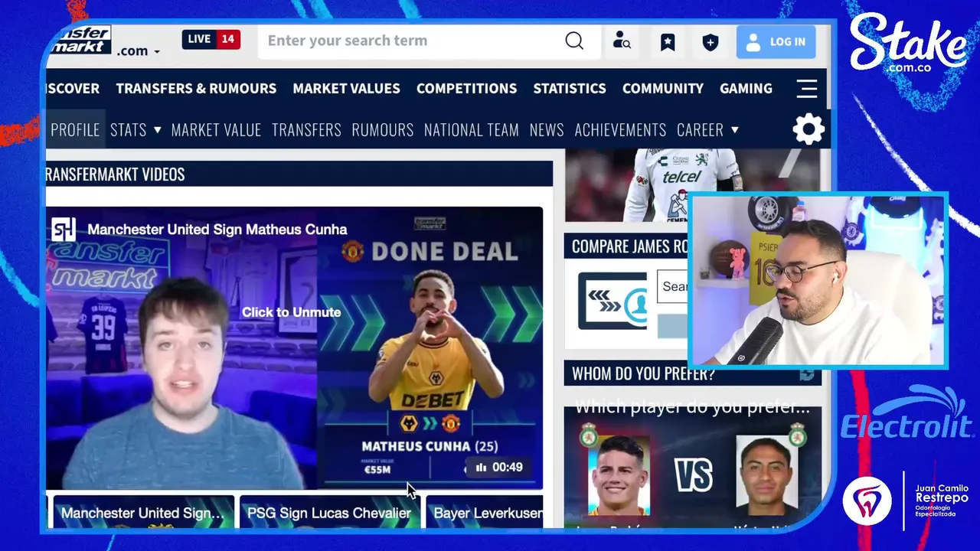Click the TRANSFERMARKT VIDEOS heading
980x551 pixels.
click(115, 174)
